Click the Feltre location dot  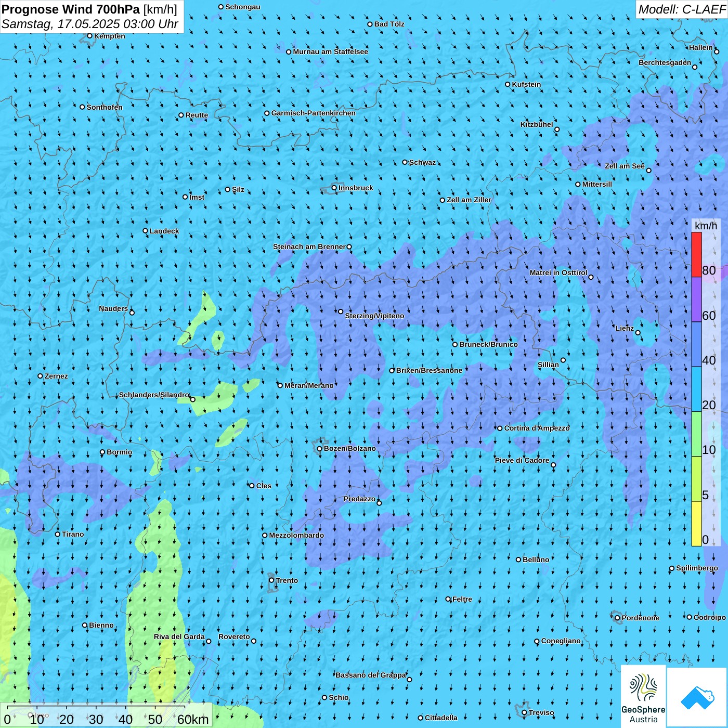click(448, 599)
